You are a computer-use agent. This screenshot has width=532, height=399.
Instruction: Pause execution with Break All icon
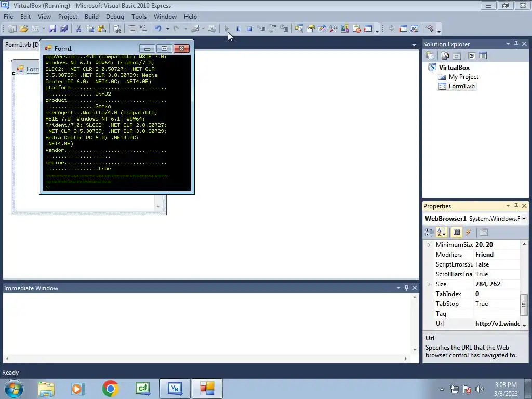(238, 29)
